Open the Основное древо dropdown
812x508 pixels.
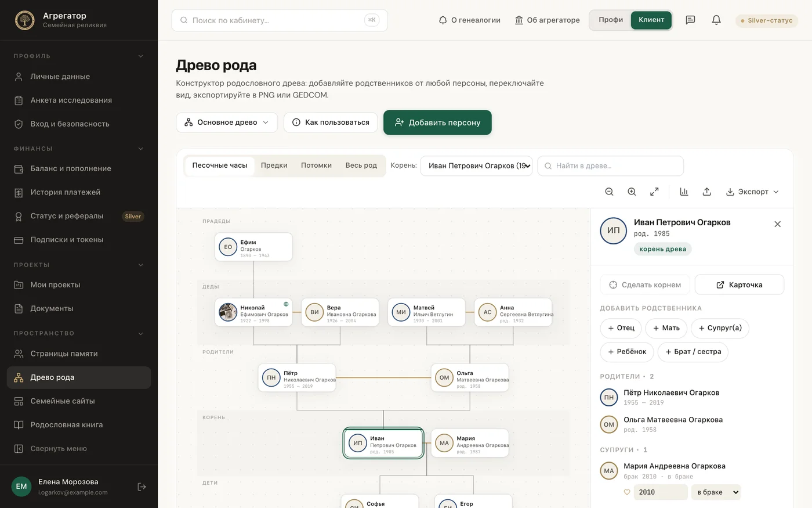[x=227, y=123]
